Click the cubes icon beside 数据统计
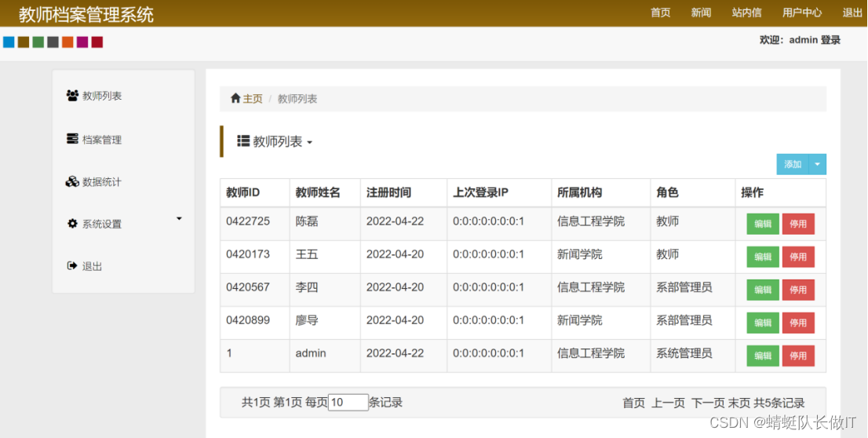This screenshot has height=438, width=868. (72, 181)
